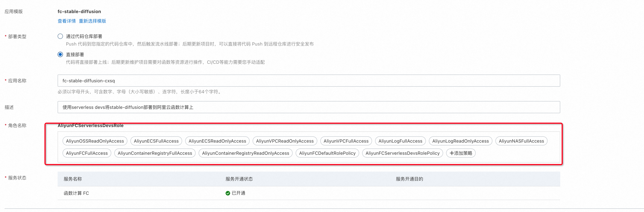Click the AliyunLogReadOnlyAccess policy tag

[461, 141]
